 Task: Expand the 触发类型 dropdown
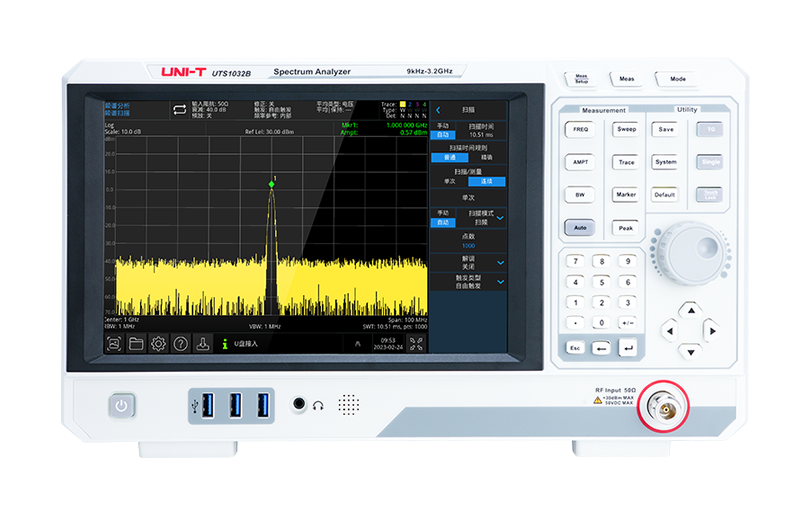500,282
